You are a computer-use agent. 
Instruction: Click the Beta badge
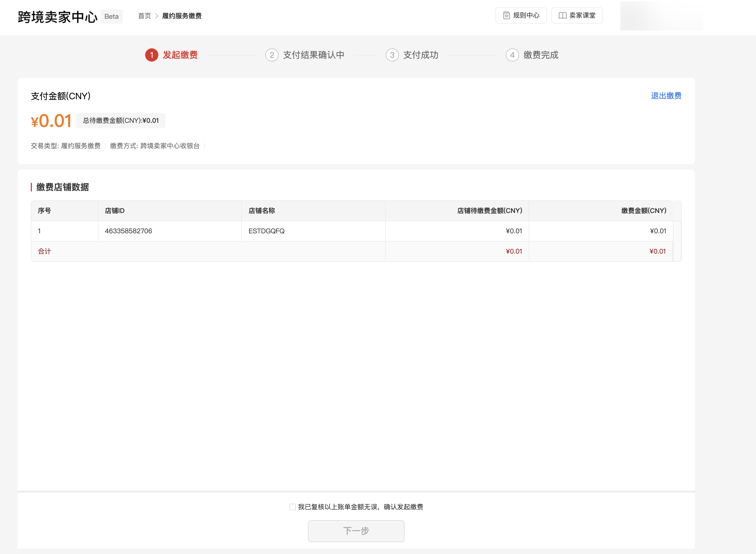pyautogui.click(x=111, y=16)
